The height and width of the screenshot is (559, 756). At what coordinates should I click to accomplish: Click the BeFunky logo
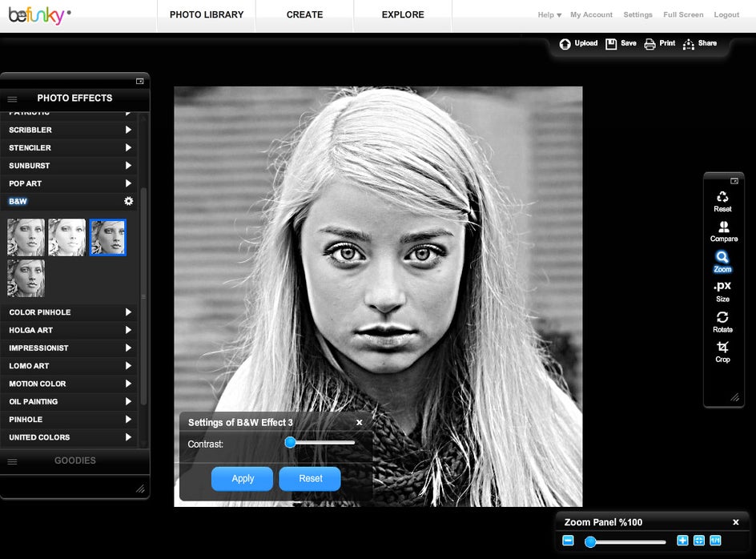pyautogui.click(x=39, y=15)
